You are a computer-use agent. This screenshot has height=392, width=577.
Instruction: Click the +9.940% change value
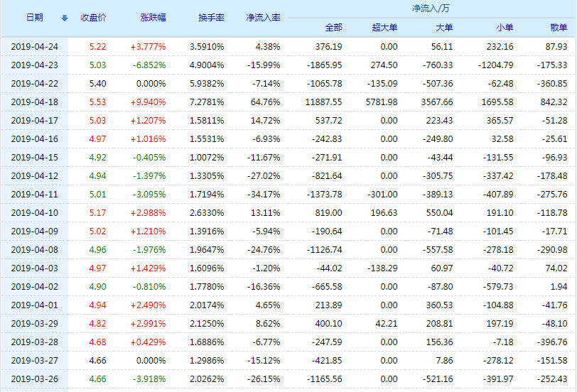coord(148,102)
